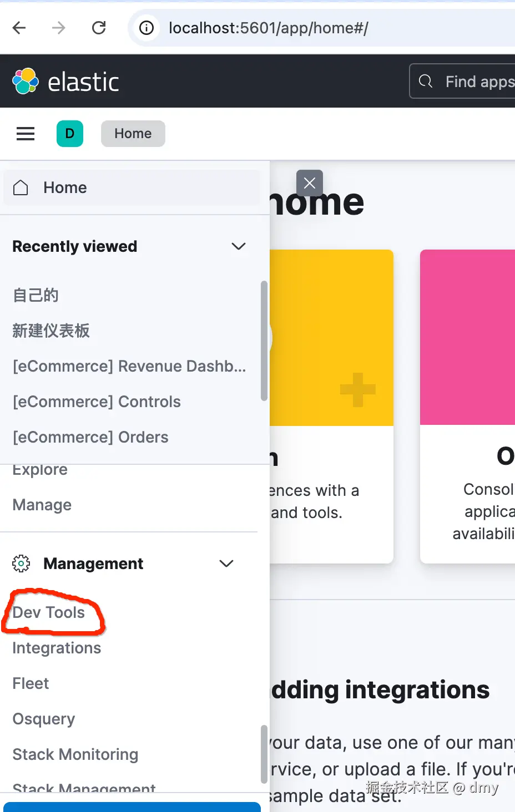Close the navigation flyout with X
This screenshot has width=515, height=812.
(310, 183)
